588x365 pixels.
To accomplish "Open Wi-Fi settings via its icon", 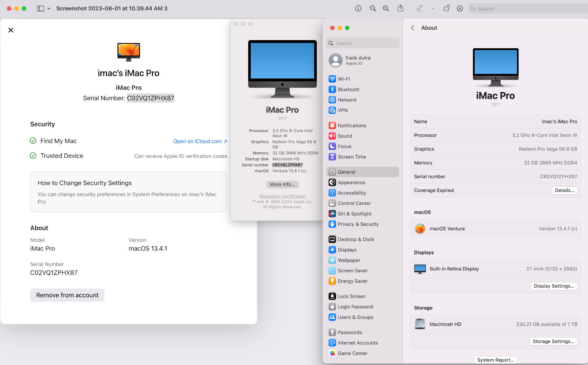I will [x=332, y=79].
